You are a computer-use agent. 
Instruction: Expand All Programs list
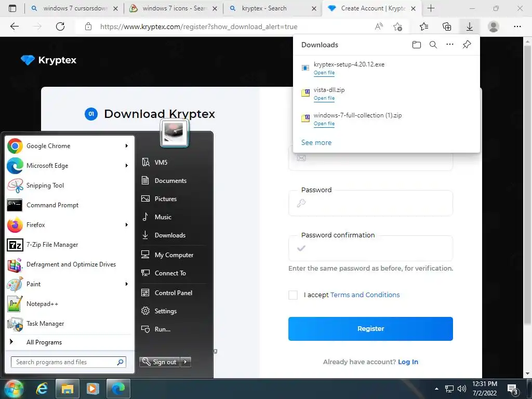pyautogui.click(x=70, y=342)
